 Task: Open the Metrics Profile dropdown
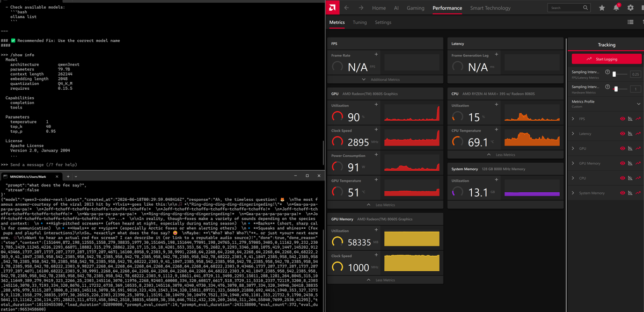[606, 104]
